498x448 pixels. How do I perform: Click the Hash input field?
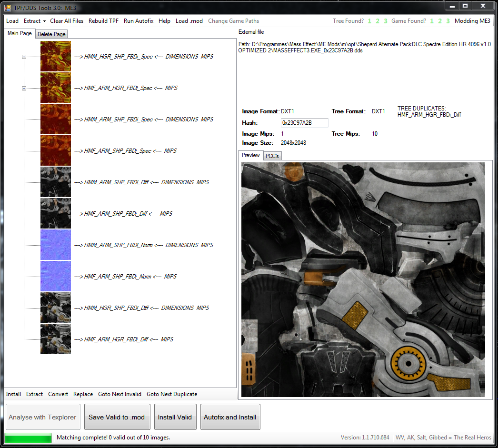pyautogui.click(x=305, y=123)
